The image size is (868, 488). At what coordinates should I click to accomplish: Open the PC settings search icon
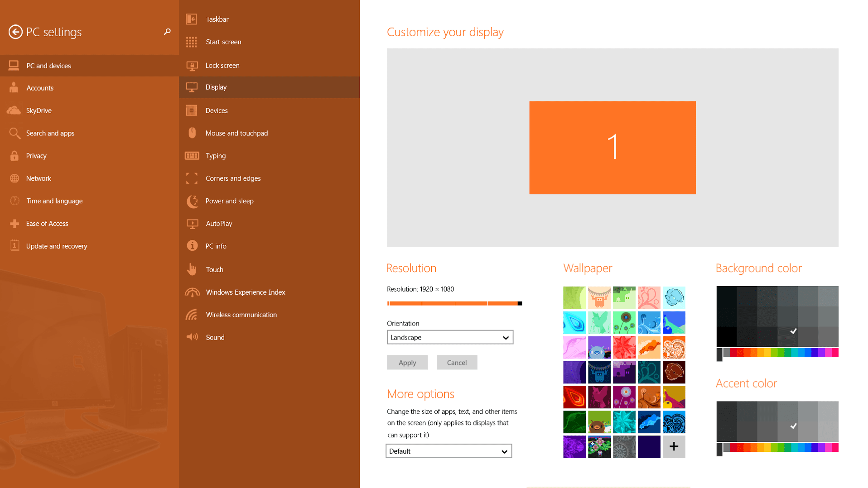167,32
